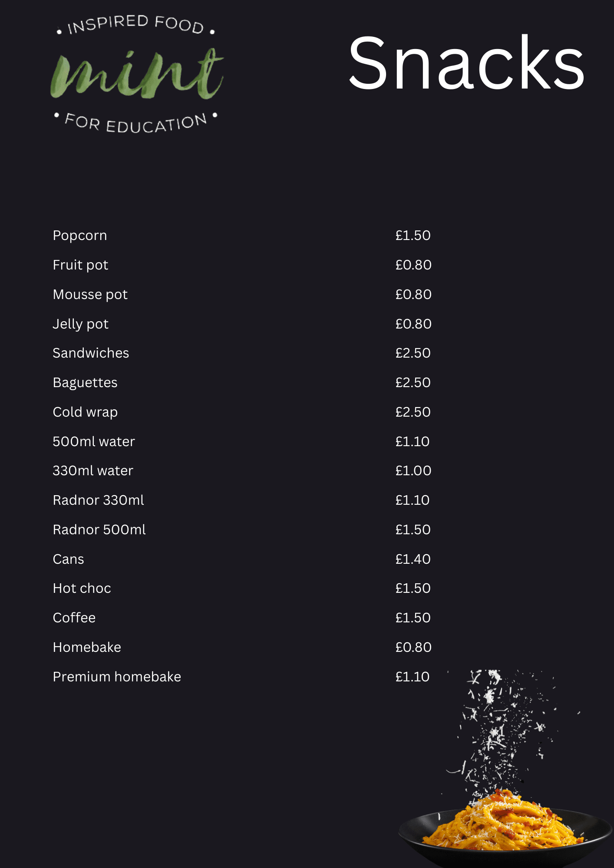Select the Popcorn menu item

(x=80, y=236)
